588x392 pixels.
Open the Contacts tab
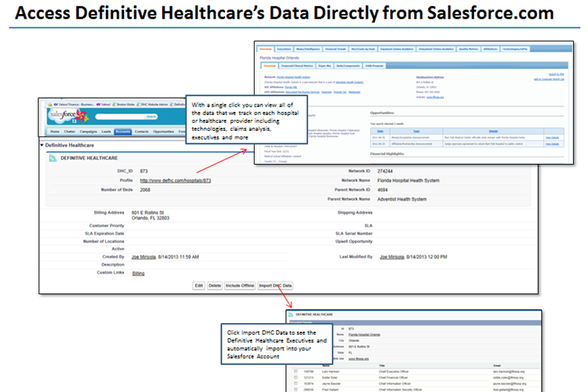tap(141, 132)
